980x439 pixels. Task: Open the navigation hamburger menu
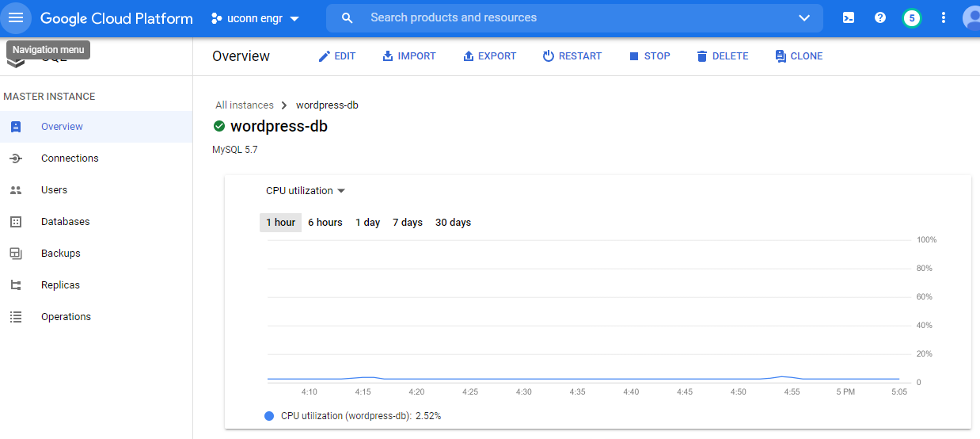[16, 17]
